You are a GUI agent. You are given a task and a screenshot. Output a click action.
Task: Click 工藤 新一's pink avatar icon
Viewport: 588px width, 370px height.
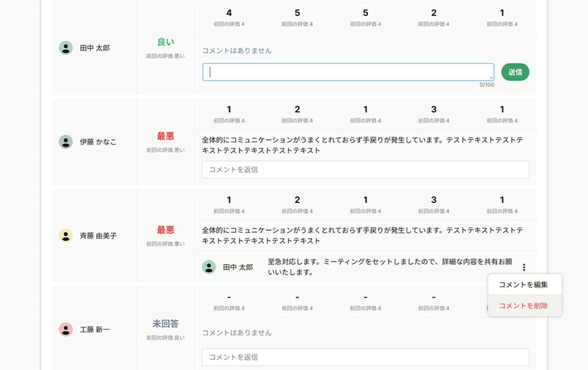66,329
